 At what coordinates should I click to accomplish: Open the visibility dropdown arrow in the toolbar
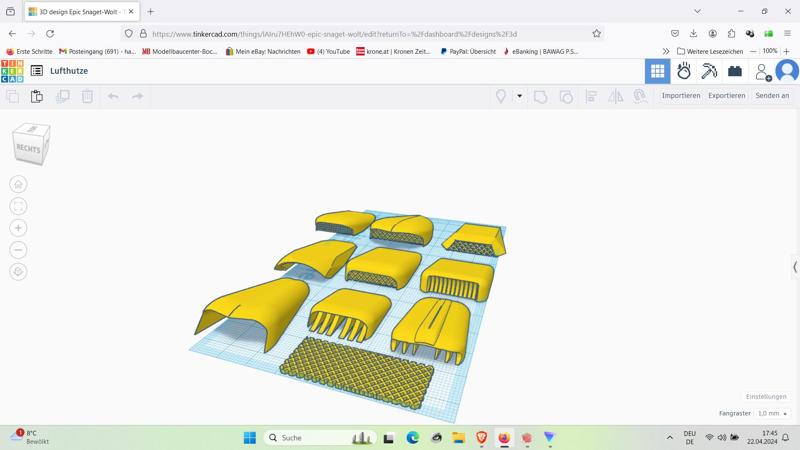click(519, 96)
